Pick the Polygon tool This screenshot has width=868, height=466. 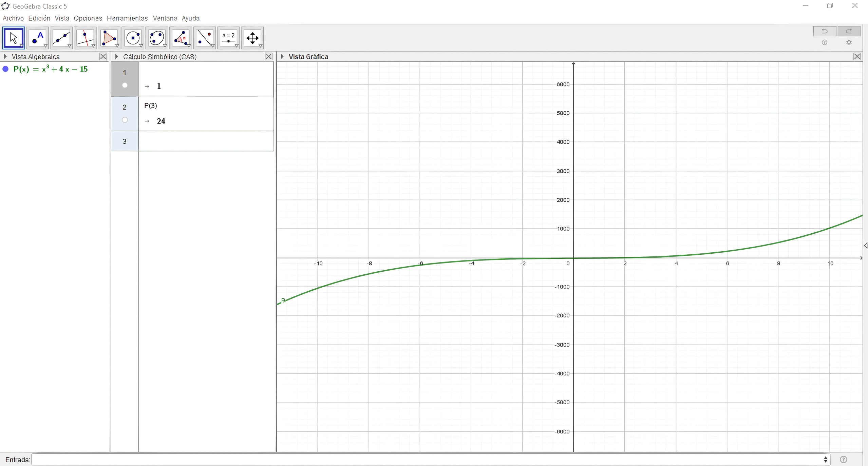109,38
